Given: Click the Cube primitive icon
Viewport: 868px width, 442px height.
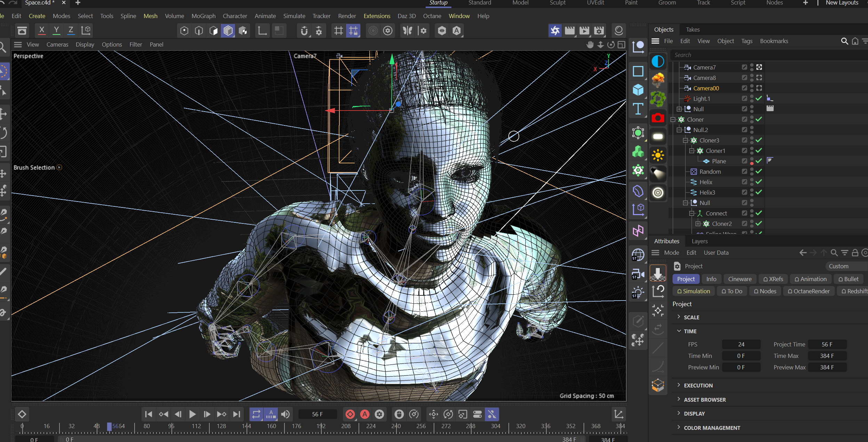Looking at the screenshot, I should (638, 90).
